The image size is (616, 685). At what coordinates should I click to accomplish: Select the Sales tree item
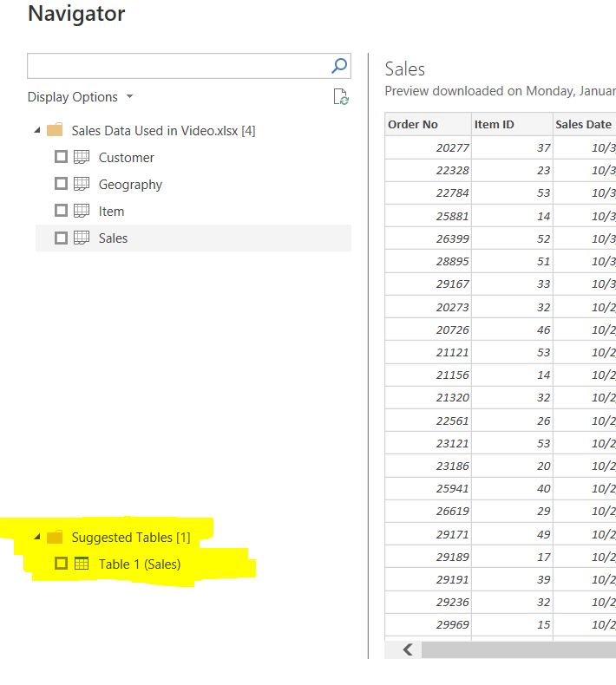[x=193, y=238]
